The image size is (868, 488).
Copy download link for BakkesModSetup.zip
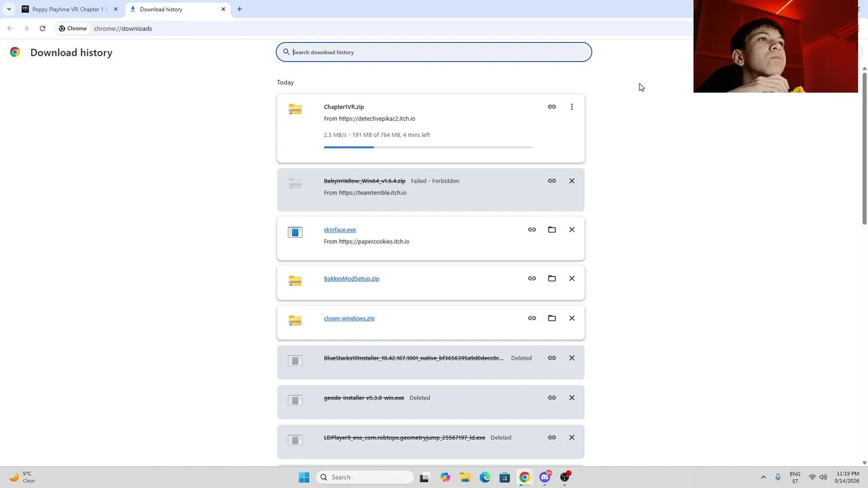(532, 279)
